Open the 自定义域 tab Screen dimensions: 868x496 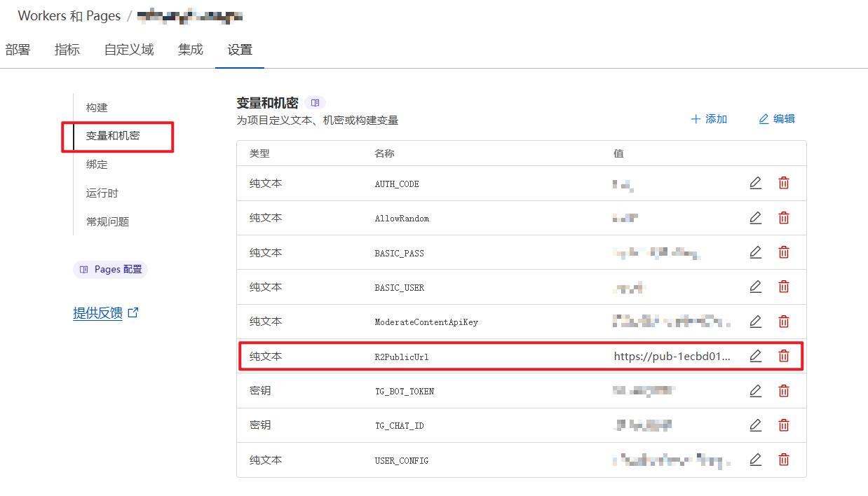(129, 50)
